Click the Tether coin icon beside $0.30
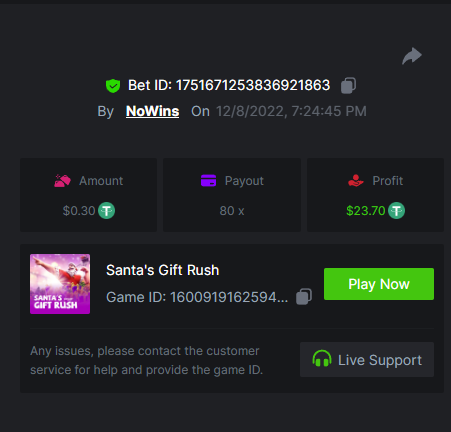The height and width of the screenshot is (432, 451). tap(106, 211)
